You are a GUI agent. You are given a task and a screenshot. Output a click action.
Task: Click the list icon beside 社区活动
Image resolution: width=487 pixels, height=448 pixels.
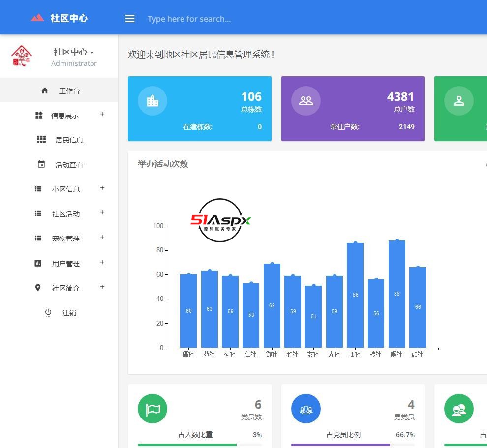click(x=38, y=213)
